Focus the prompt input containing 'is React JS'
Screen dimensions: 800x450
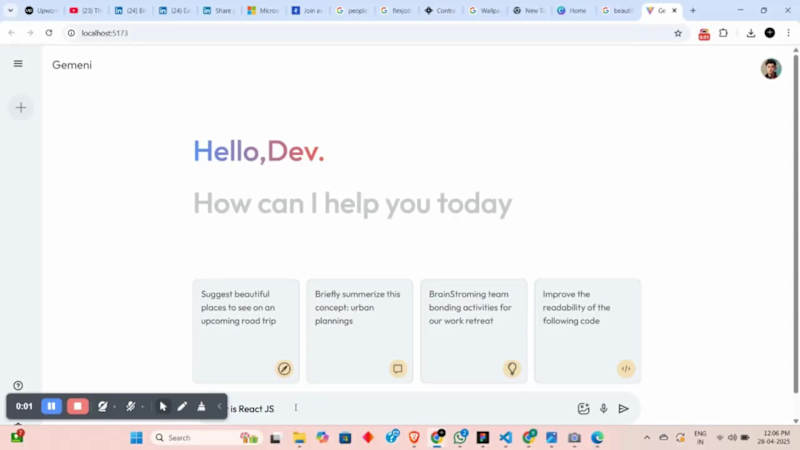(398, 408)
